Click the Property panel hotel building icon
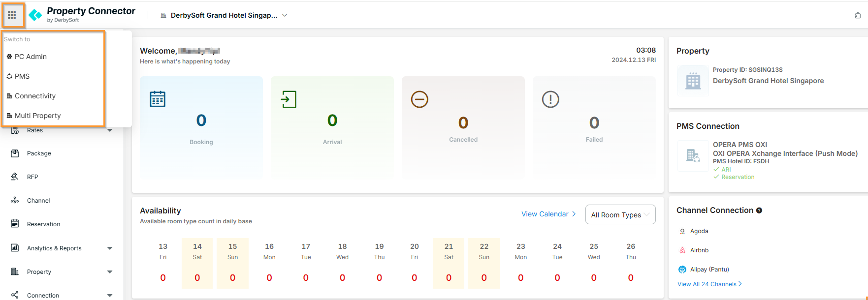Screen dimensions: 868x300 tap(693, 80)
